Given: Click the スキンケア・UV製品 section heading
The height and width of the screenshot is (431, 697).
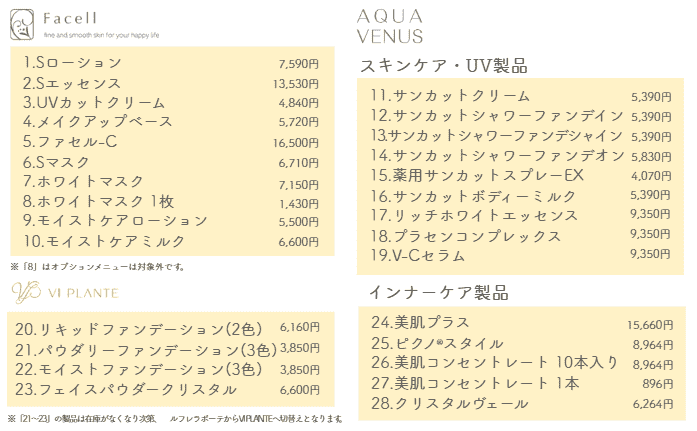Looking at the screenshot, I should pos(443,67).
